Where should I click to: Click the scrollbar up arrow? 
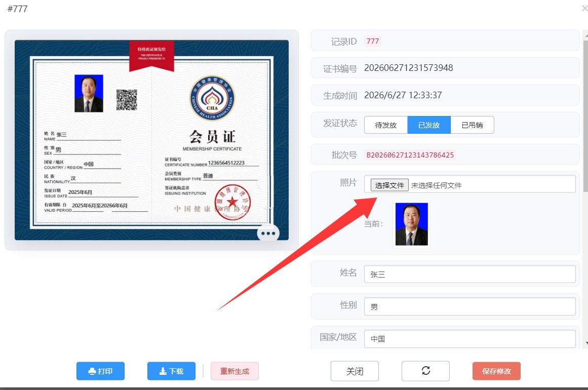[x=586, y=34]
